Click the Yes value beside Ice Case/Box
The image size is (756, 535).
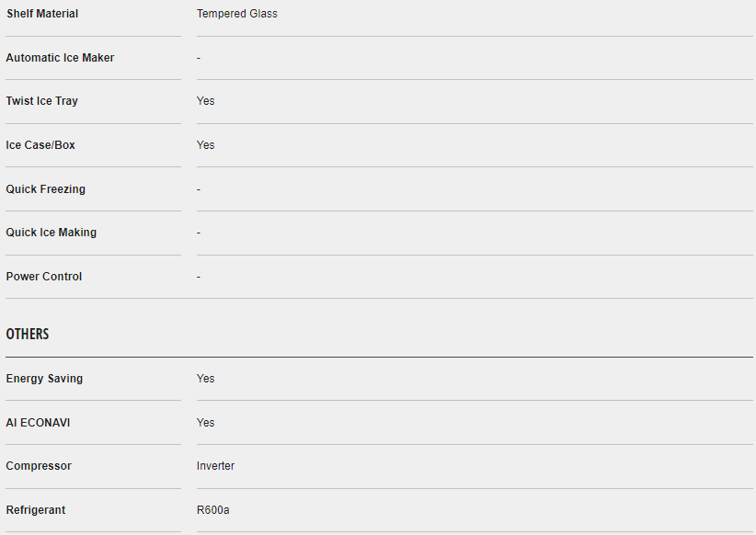(x=206, y=145)
